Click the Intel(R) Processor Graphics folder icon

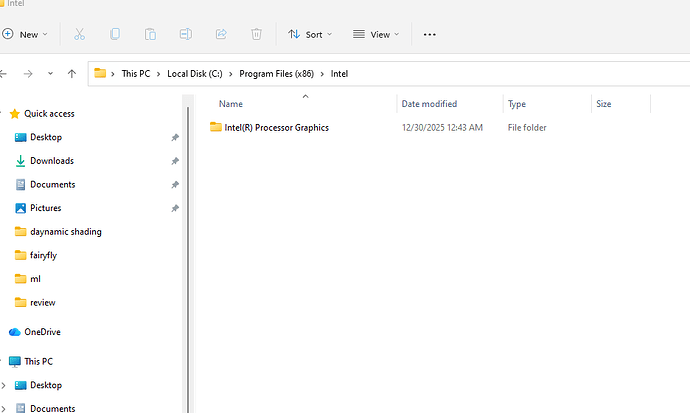click(216, 127)
